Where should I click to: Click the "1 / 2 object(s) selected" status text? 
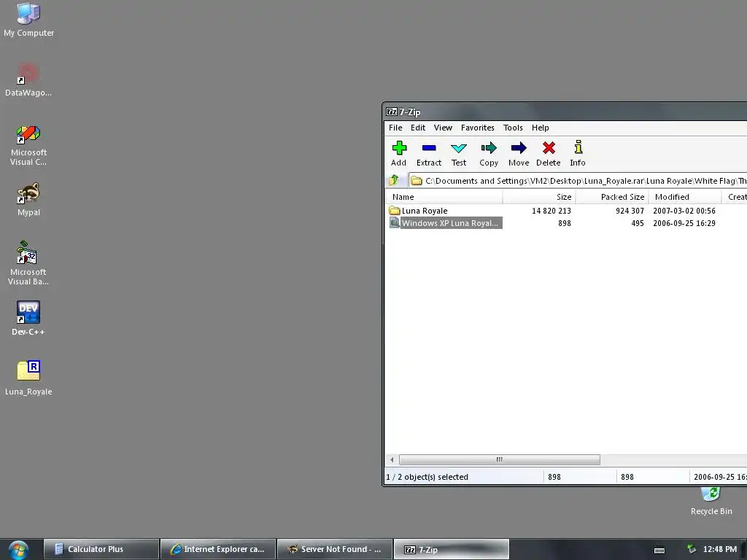(x=427, y=477)
